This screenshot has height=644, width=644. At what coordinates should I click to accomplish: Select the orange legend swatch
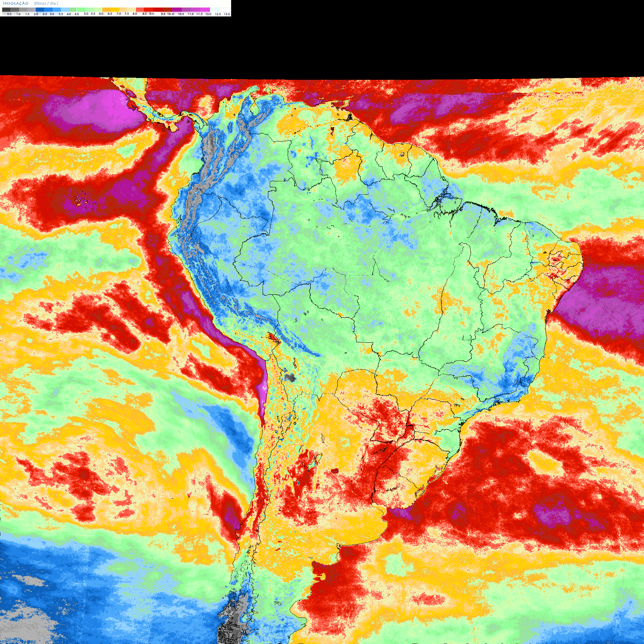point(106,10)
